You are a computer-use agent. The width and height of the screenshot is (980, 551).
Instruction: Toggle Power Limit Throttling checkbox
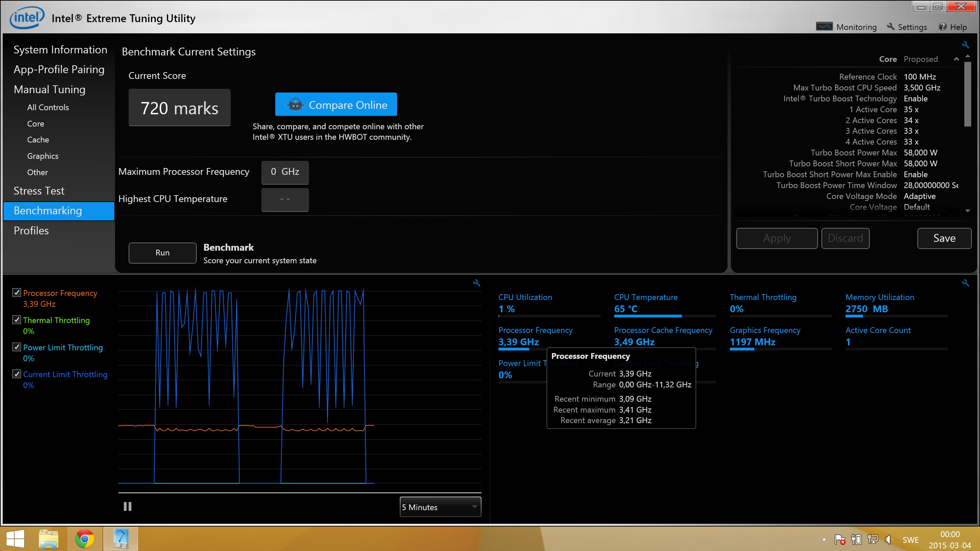(16, 347)
